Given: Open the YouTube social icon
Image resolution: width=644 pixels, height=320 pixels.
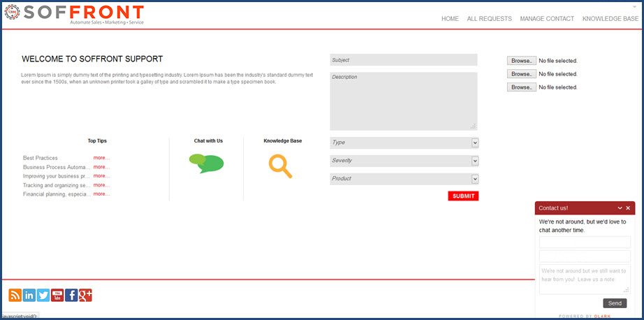Looking at the screenshot, I should pyautogui.click(x=57, y=295).
